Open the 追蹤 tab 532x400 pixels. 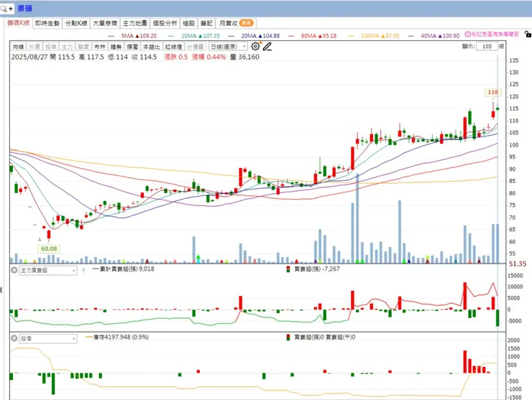click(x=188, y=23)
